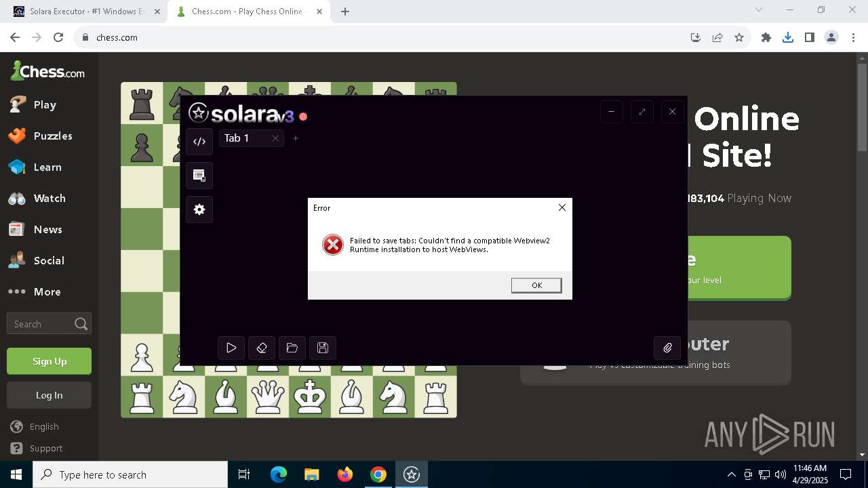Click the Solara attach paperclip icon
The image size is (868, 488).
click(x=667, y=348)
